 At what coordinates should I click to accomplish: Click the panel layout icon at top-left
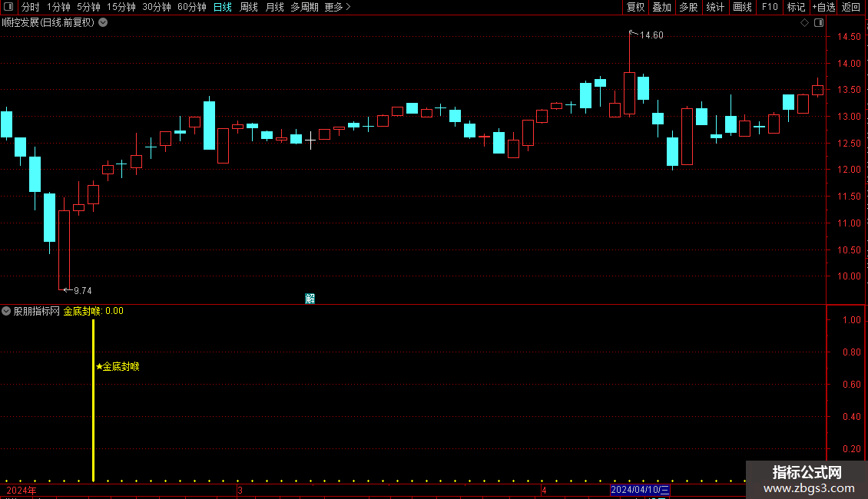tap(8, 7)
